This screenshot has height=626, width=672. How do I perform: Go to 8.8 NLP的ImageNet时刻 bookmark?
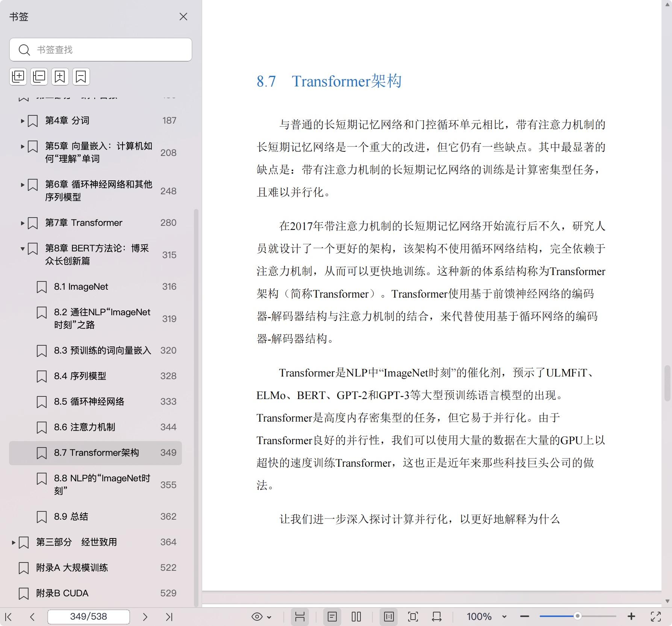click(x=102, y=484)
